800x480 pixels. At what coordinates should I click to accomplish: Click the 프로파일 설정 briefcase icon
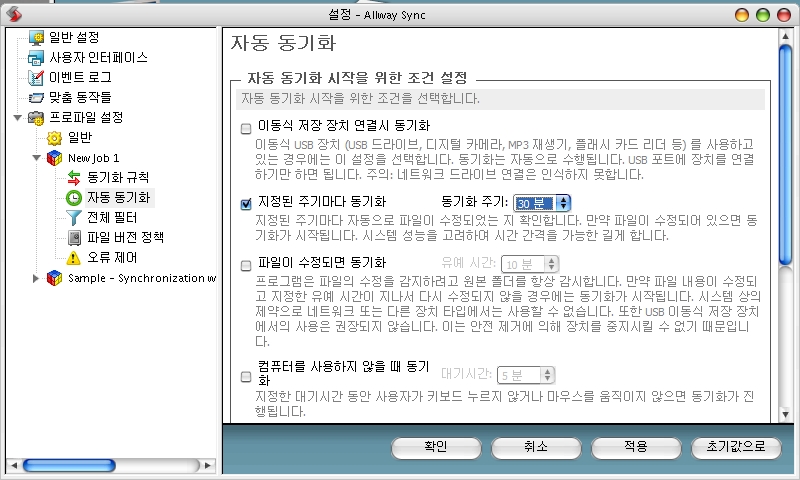(x=36, y=118)
